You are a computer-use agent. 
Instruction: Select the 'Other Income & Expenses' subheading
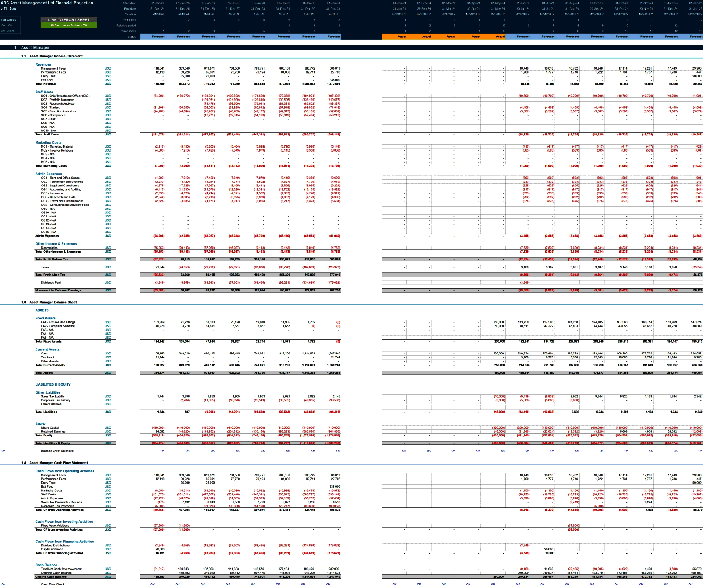pos(56,244)
